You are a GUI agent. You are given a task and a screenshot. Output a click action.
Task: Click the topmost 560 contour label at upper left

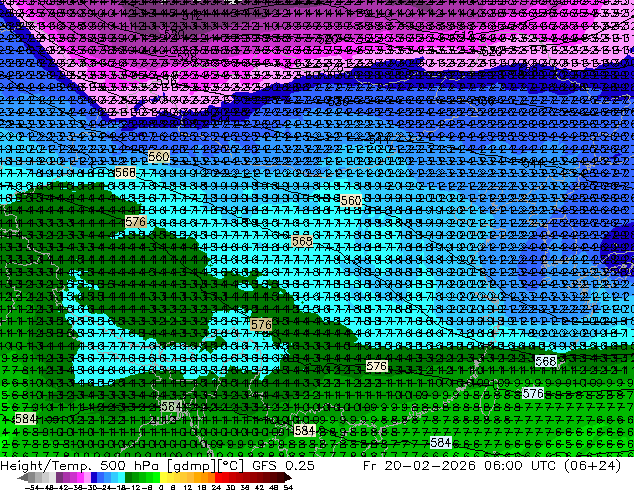pyautogui.click(x=158, y=156)
